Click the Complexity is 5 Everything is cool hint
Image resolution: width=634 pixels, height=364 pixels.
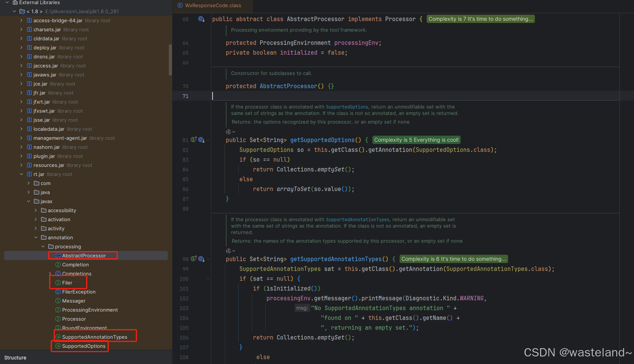pyautogui.click(x=417, y=140)
